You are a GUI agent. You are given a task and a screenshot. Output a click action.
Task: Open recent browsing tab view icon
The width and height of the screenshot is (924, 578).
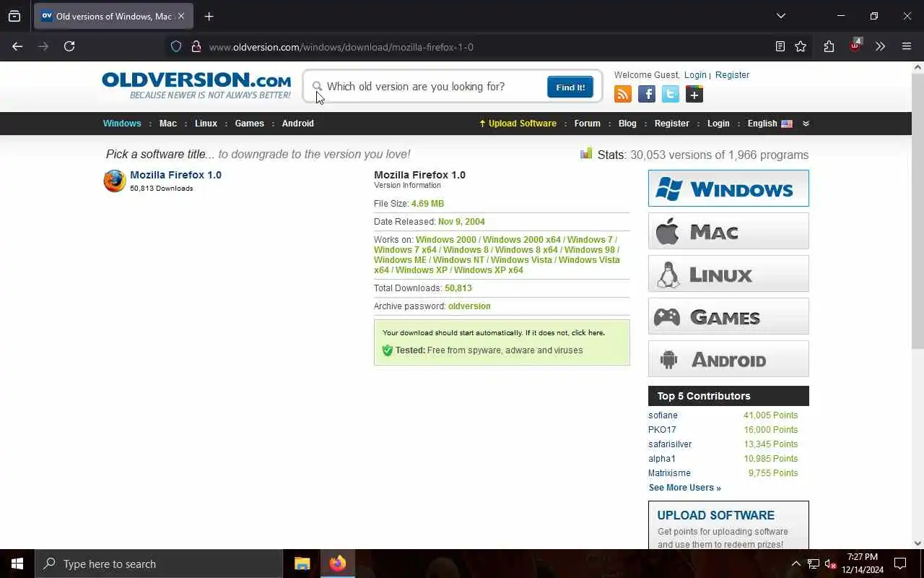coord(14,16)
